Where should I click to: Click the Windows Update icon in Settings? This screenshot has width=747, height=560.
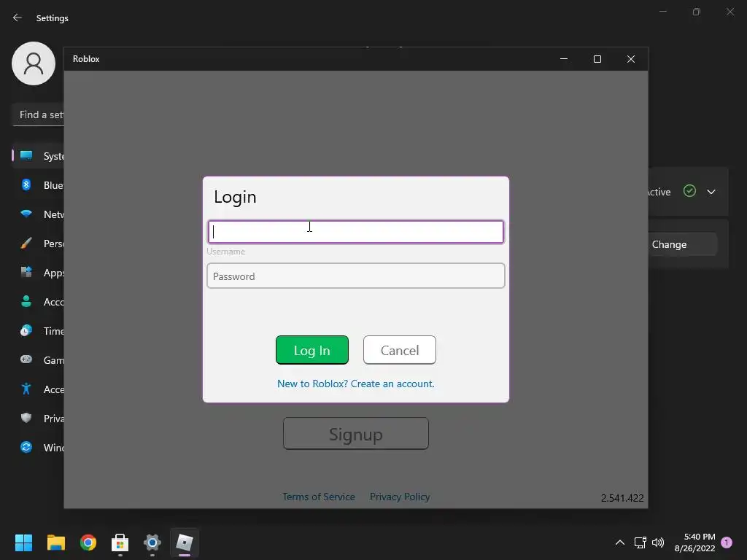point(26,447)
